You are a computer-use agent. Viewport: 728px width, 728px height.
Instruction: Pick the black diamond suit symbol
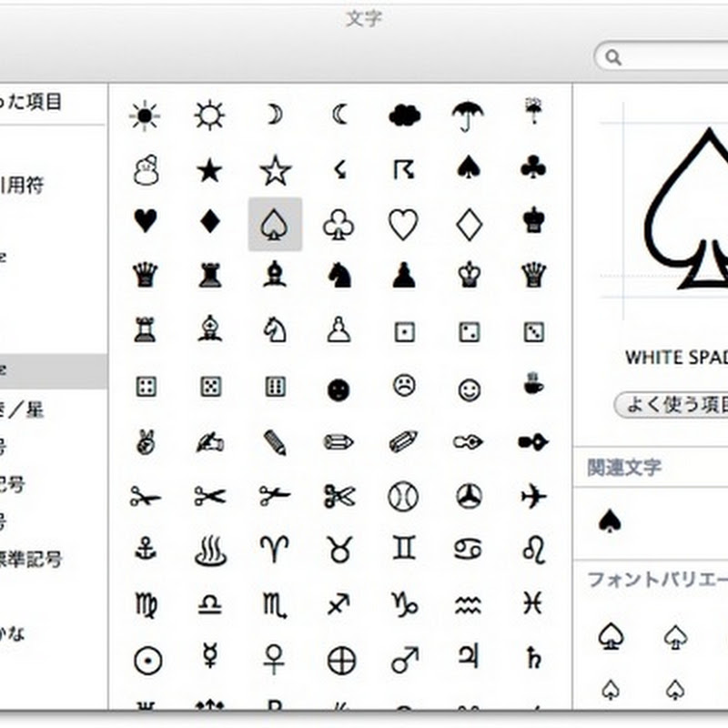(210, 220)
